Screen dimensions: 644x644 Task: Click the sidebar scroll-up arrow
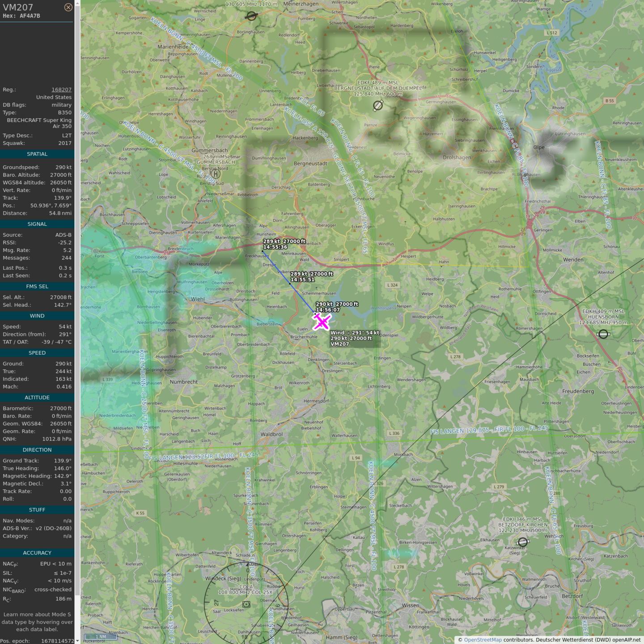click(x=77, y=3)
